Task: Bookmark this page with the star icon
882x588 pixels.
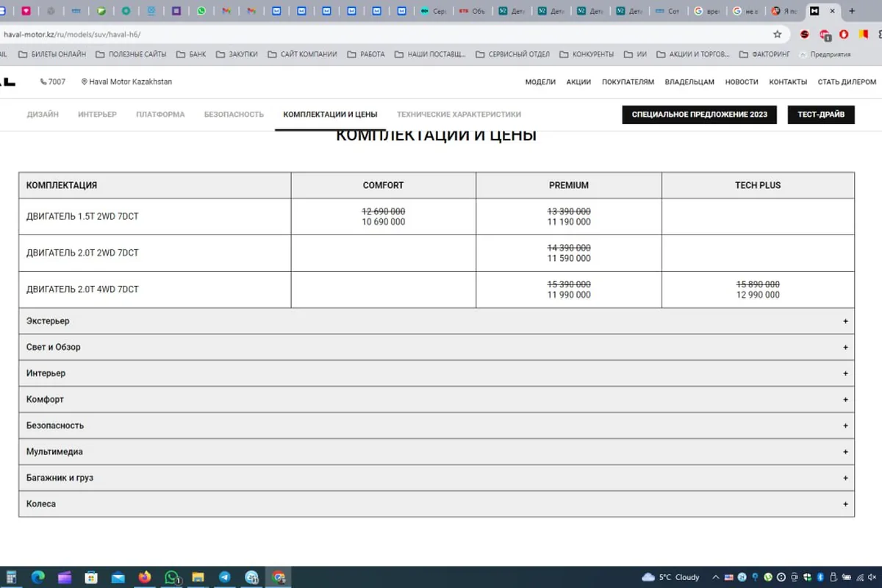Action: click(777, 34)
